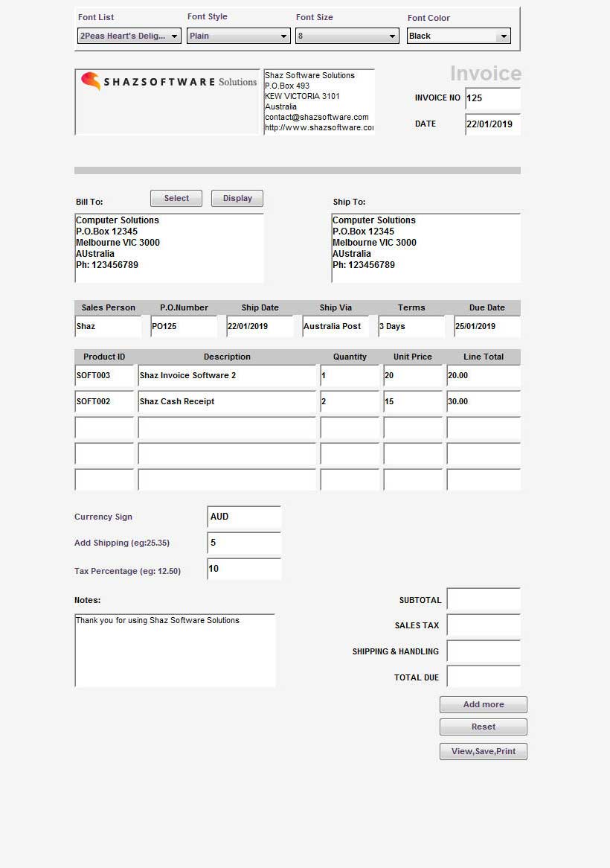Click the Currency Sign field
Screen dimensions: 610x868
(x=244, y=517)
